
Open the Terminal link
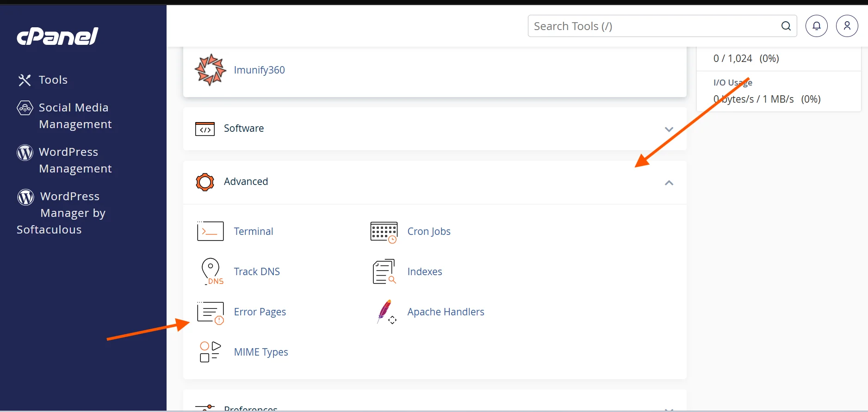pos(254,231)
